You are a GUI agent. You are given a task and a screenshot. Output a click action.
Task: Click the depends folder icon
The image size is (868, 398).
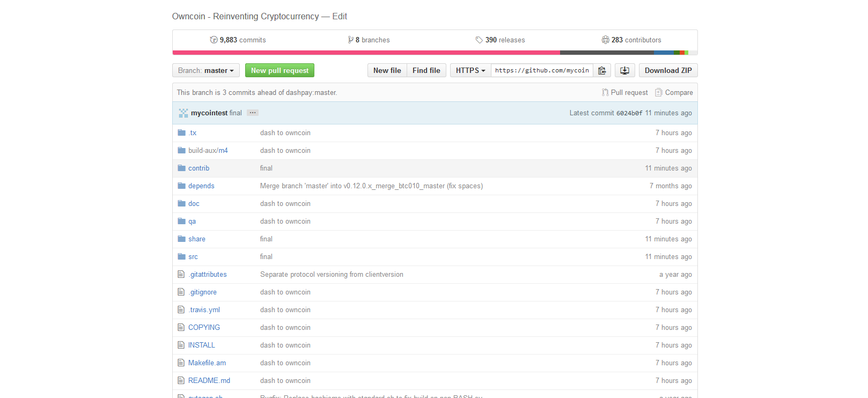(x=181, y=186)
